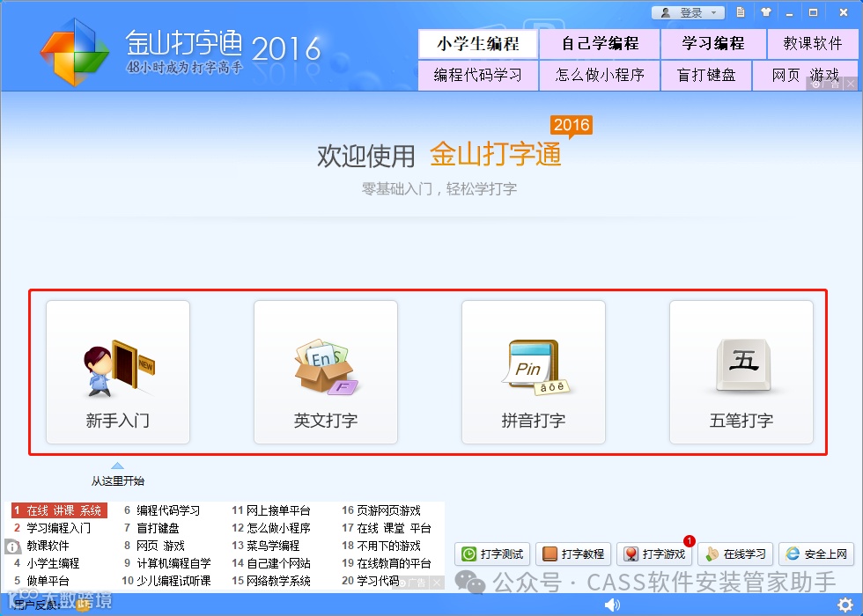Click the red notification badge on 打字游戏

click(689, 540)
